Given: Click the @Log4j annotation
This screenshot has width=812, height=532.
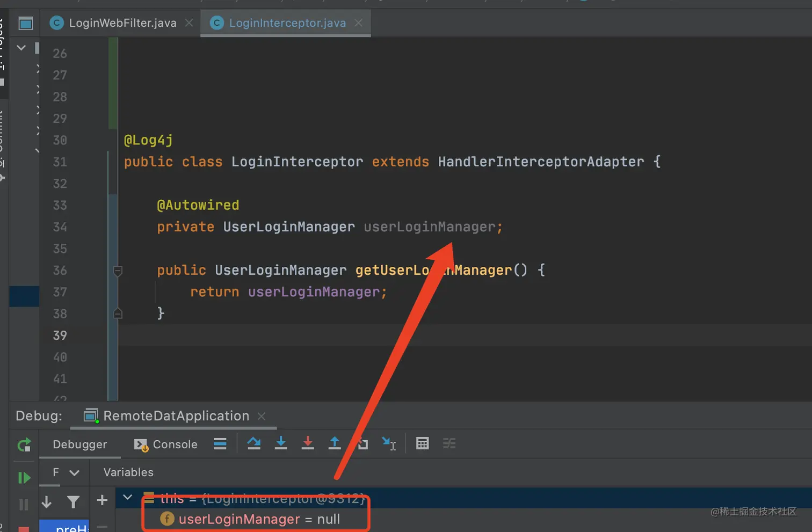Looking at the screenshot, I should (x=149, y=141).
